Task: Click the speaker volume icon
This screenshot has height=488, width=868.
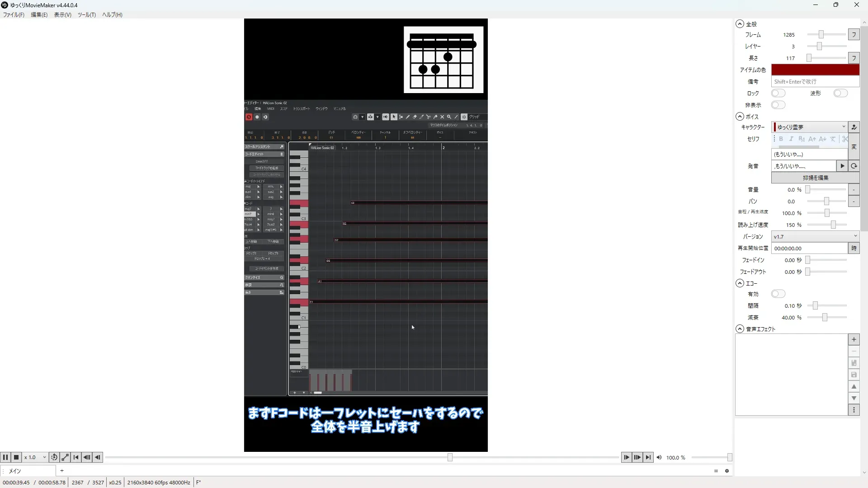Action: coord(659,457)
